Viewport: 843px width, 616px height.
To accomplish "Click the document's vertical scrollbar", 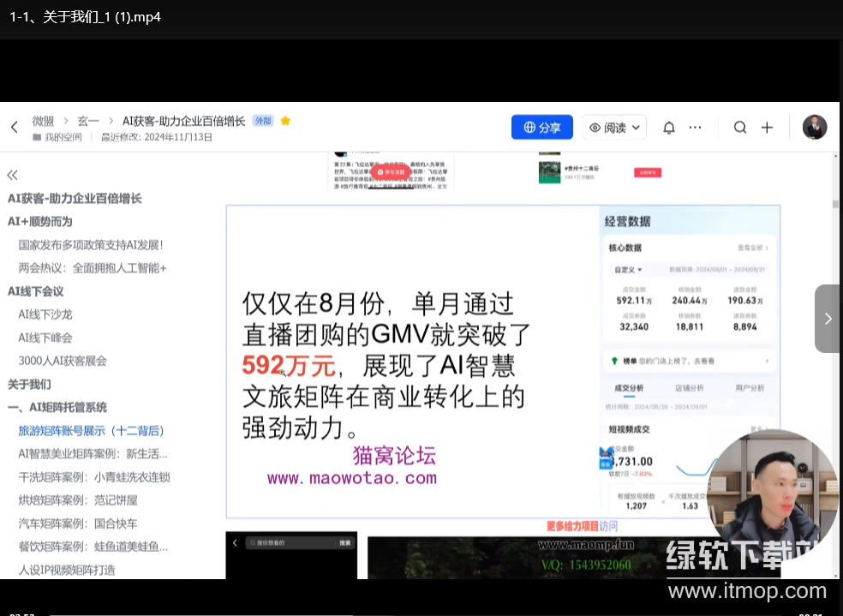I will [x=835, y=205].
